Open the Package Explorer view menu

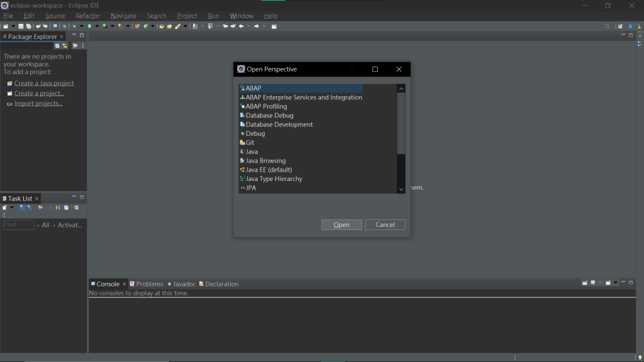pyautogui.click(x=83, y=45)
